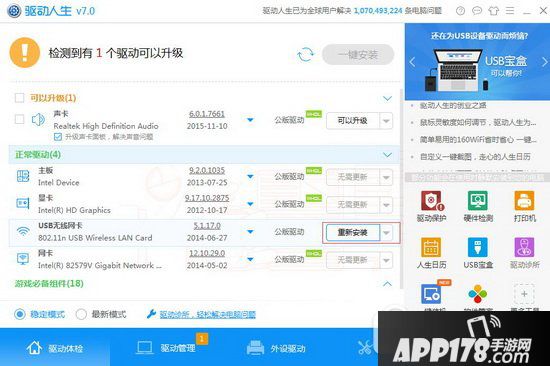Open the skin shirt icon
Screen dimensions: 550x366
click(494, 11)
